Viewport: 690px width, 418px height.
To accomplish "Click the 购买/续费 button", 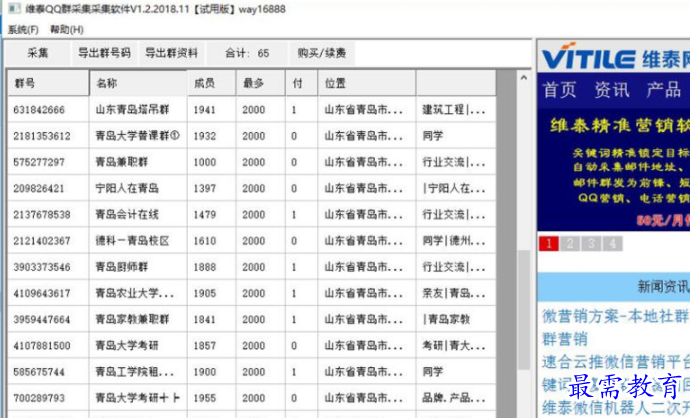I will click(x=322, y=53).
